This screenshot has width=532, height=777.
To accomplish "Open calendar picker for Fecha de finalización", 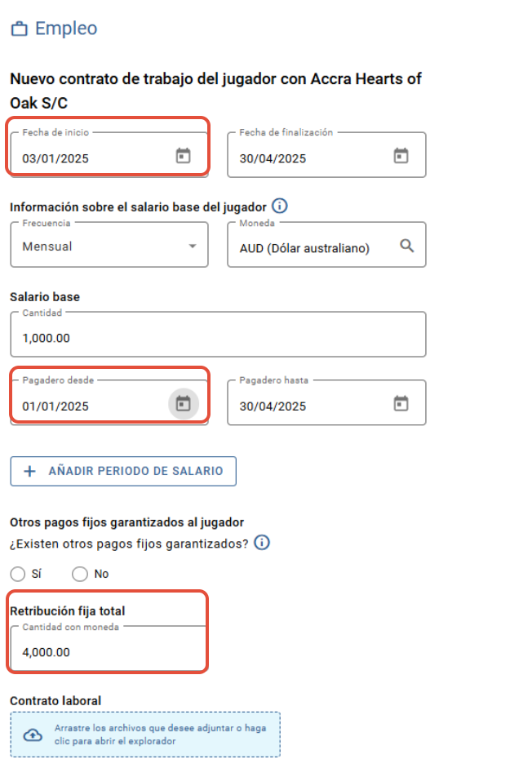I will [x=401, y=156].
